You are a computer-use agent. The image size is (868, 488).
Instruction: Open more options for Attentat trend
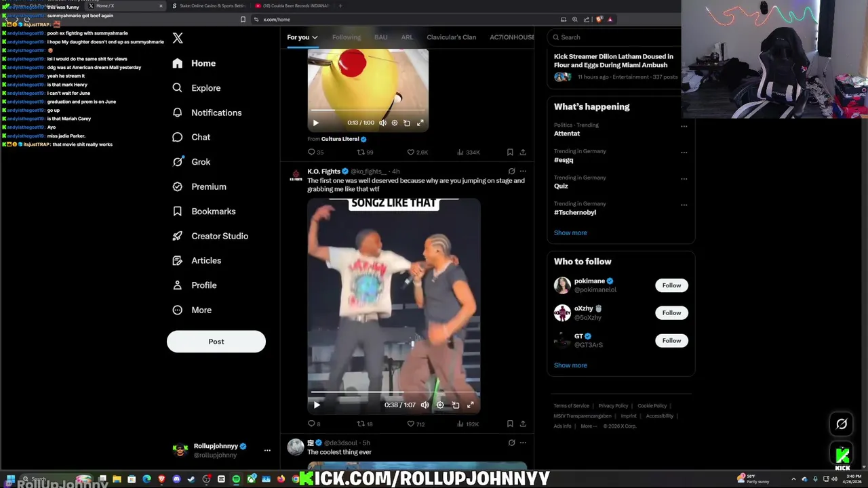click(684, 126)
